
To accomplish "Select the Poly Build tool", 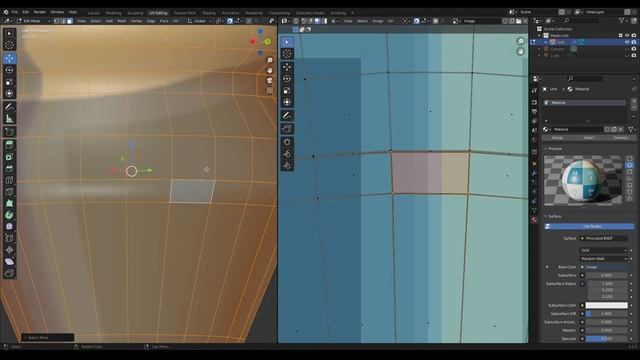I will point(9,203).
